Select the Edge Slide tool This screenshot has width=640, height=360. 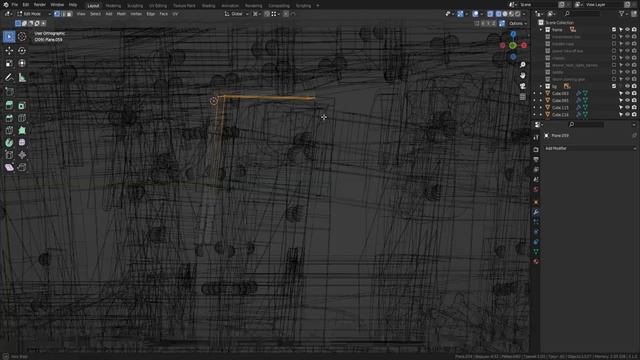click(9, 155)
